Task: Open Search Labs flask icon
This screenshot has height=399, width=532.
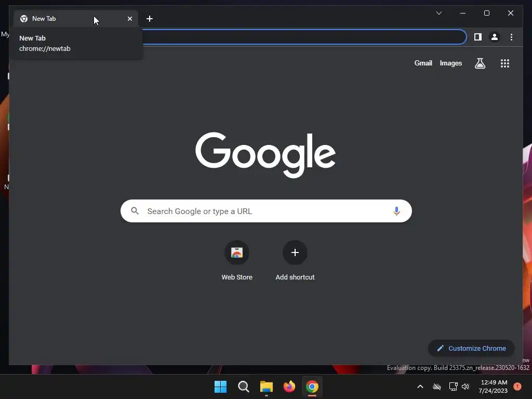Action: (480, 63)
